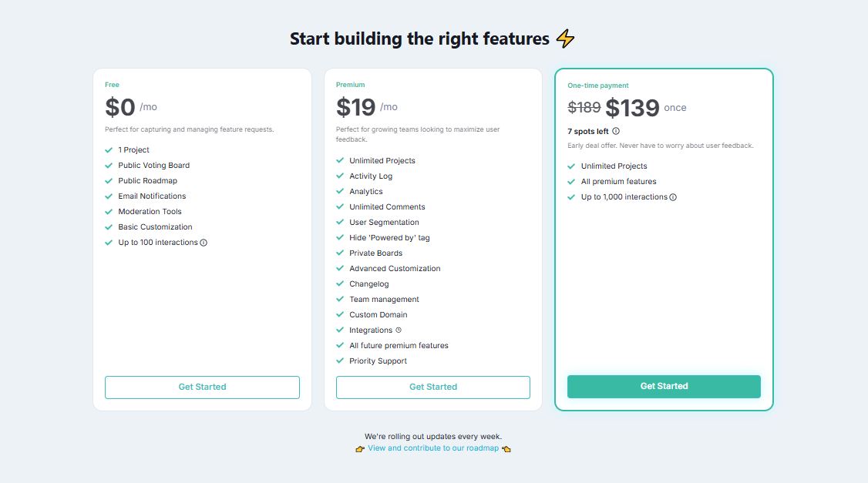Image resolution: width=868 pixels, height=483 pixels.
Task: Click the checkmark next to 'Priority Support'
Action: click(x=340, y=361)
